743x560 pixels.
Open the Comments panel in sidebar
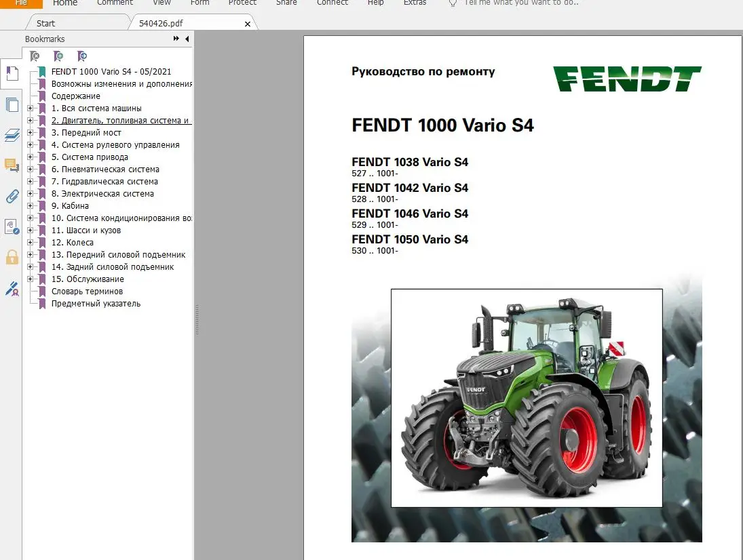point(12,165)
